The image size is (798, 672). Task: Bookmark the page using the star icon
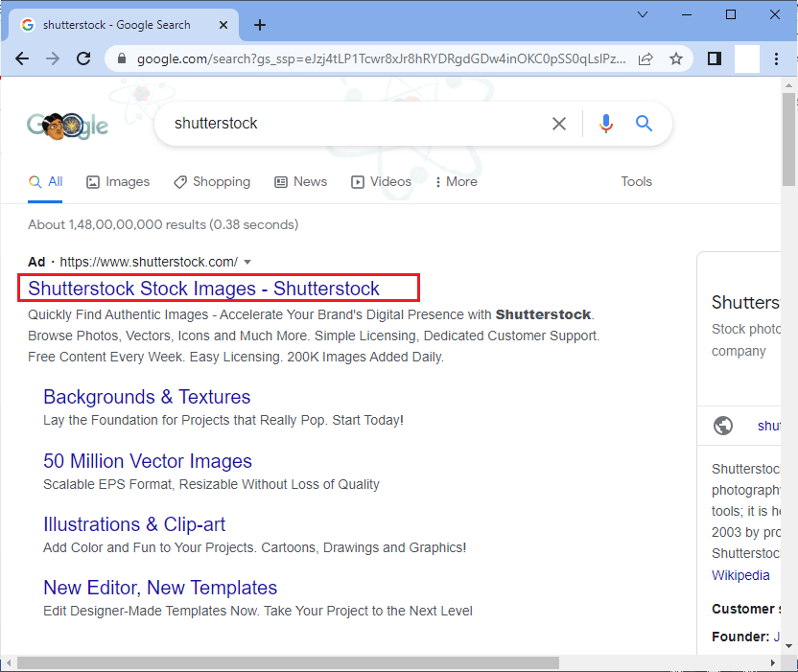click(x=676, y=58)
